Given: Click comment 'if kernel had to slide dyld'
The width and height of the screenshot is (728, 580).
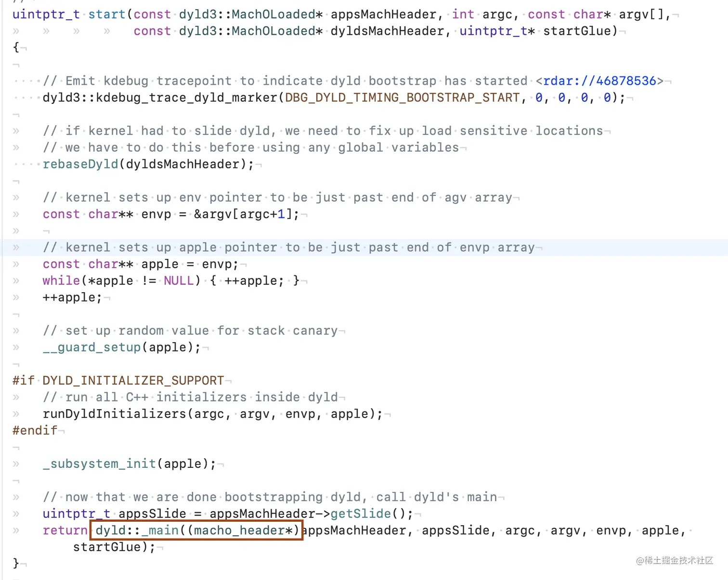Looking at the screenshot, I should (323, 131).
